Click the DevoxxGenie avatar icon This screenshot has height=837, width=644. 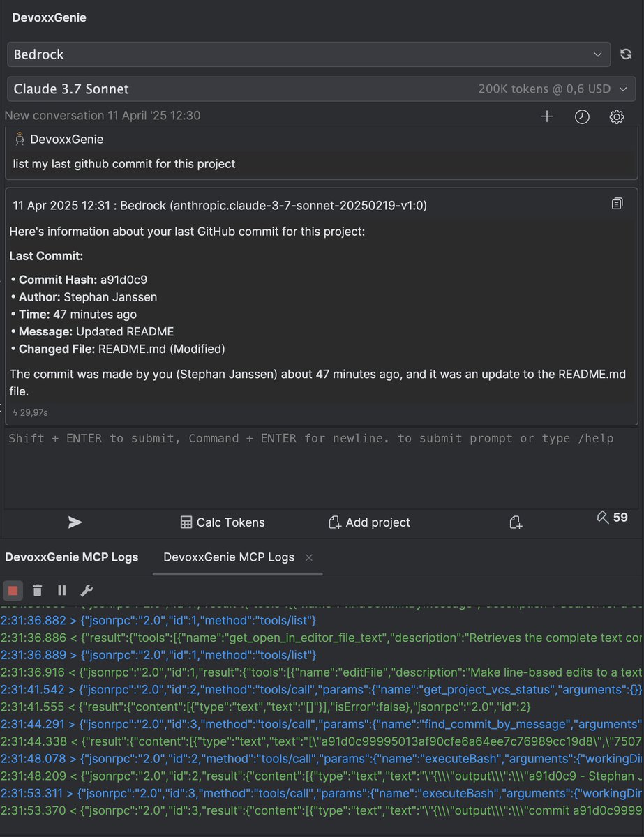click(20, 139)
